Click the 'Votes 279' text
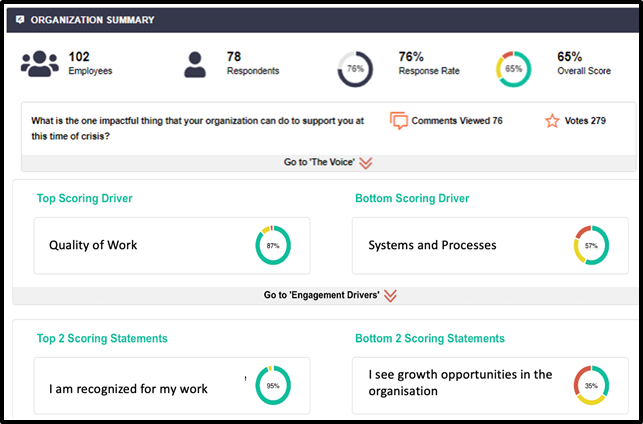 tap(585, 121)
